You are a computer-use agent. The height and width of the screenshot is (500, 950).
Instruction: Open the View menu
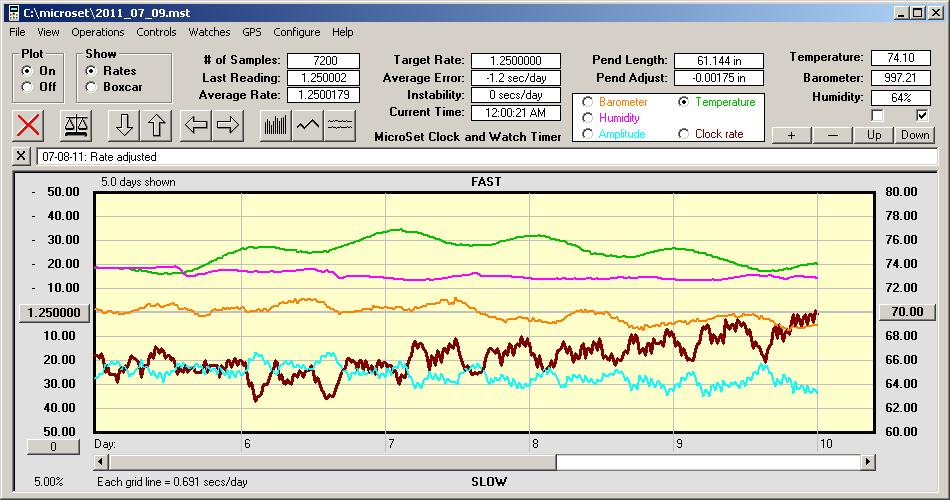pyautogui.click(x=48, y=32)
